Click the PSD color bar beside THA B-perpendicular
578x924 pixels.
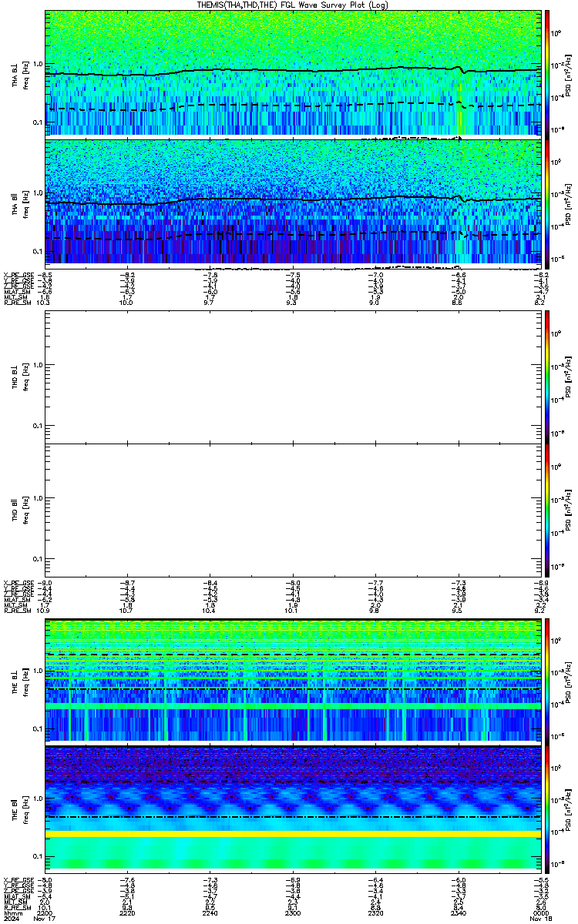tap(547, 73)
